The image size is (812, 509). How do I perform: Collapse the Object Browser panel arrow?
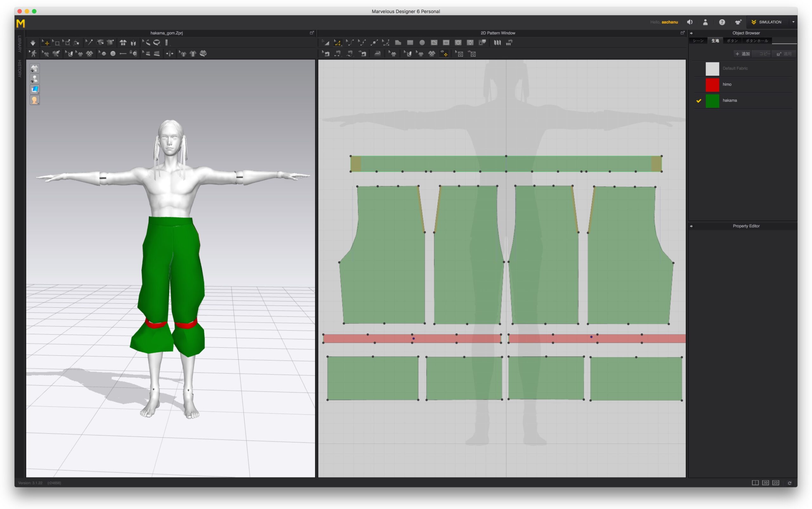tap(691, 33)
